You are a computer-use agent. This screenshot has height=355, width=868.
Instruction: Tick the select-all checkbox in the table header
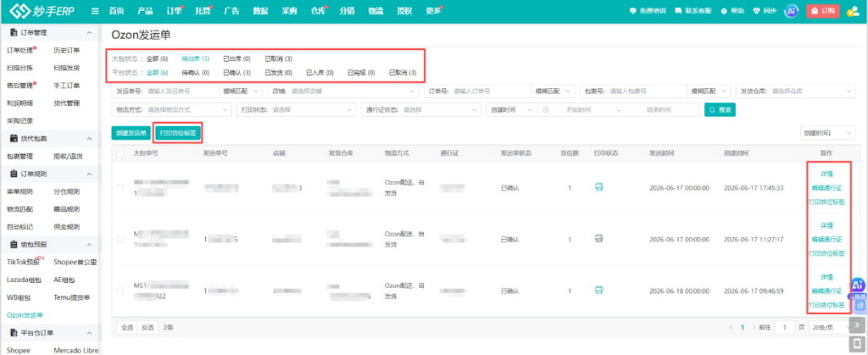(x=120, y=153)
